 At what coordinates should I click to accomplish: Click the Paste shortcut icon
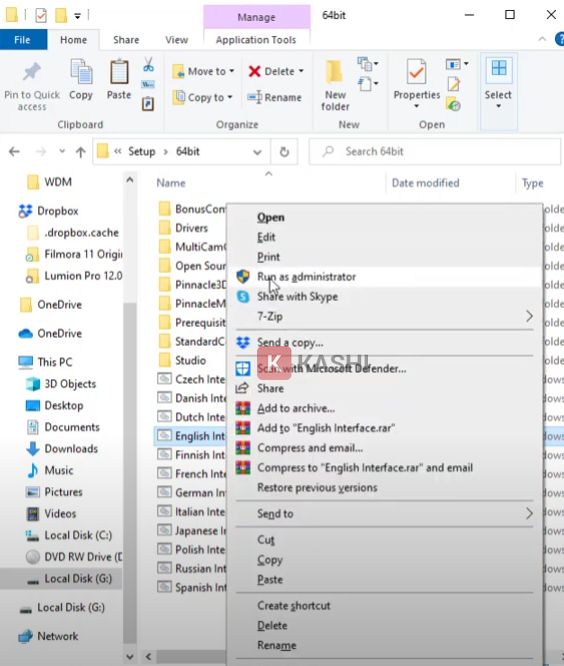point(148,103)
